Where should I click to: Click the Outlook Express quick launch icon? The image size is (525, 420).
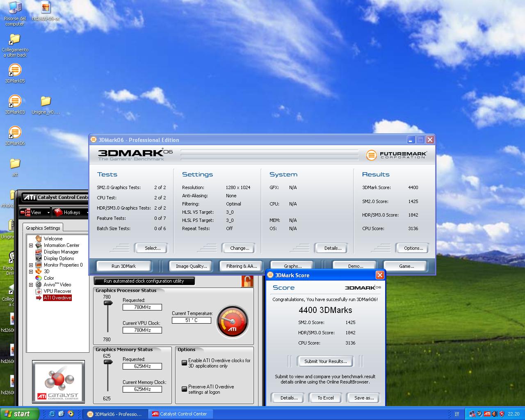(x=61, y=414)
